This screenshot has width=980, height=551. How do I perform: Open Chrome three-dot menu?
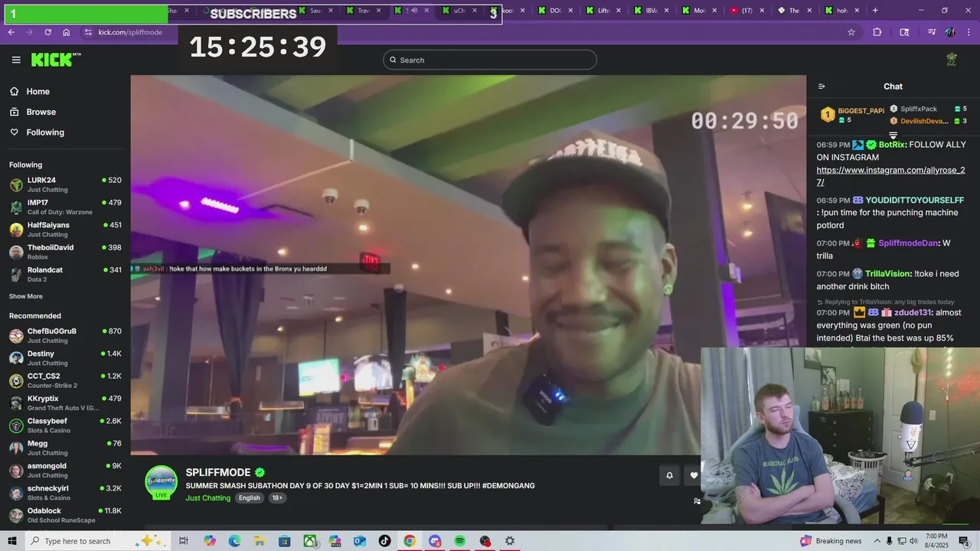pos(968,32)
